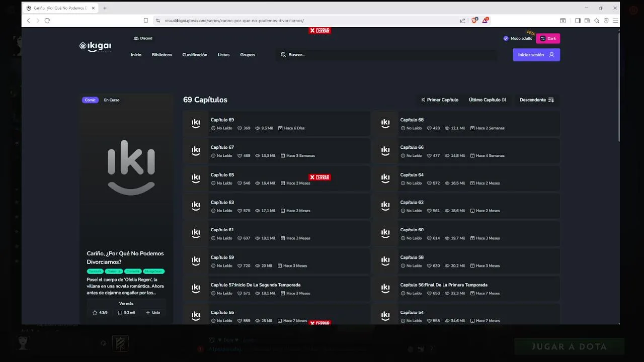Open Capítulo 67
The width and height of the screenshot is (644, 362).
(222, 147)
